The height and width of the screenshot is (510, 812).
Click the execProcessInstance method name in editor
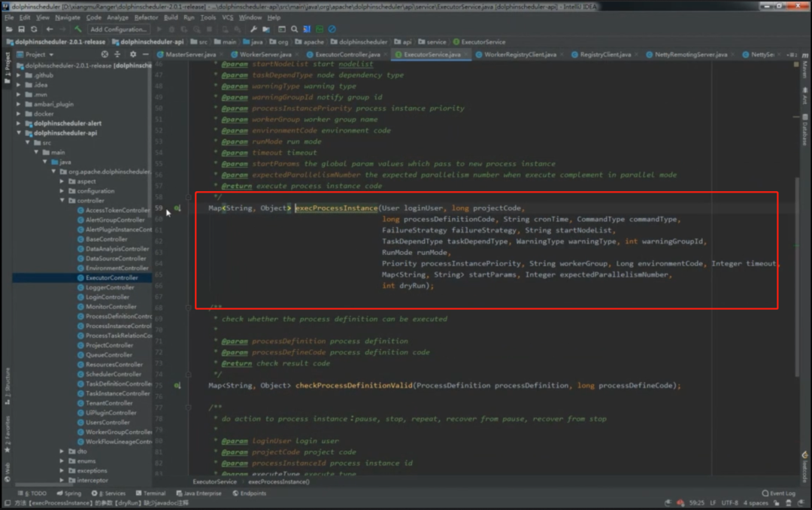point(336,208)
